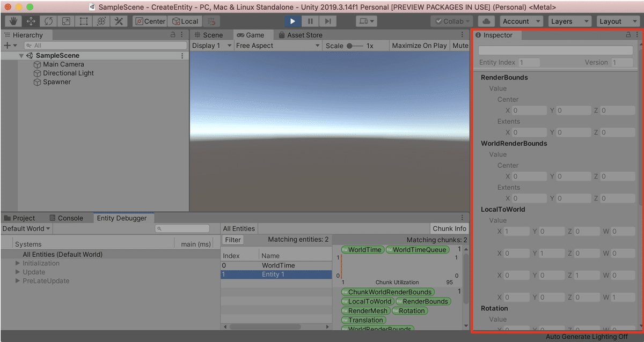Toggle grid snapping icon in toolbar
Image resolution: width=644 pixels, height=342 pixels.
tap(211, 21)
